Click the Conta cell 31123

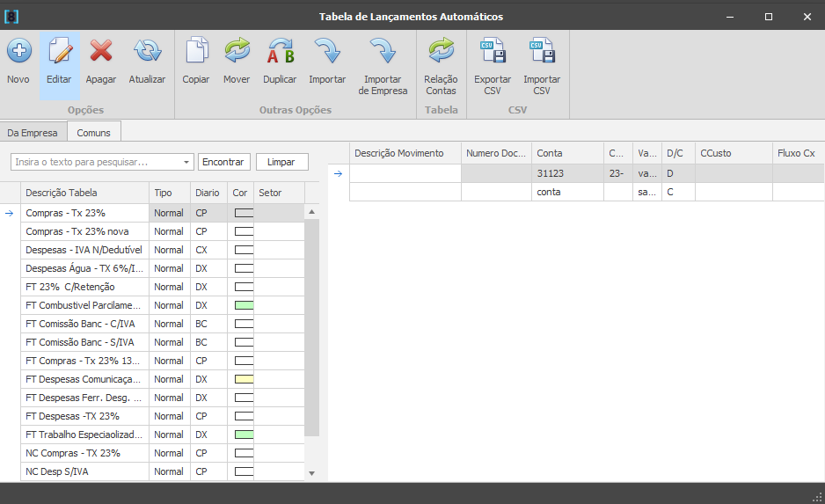[567, 173]
